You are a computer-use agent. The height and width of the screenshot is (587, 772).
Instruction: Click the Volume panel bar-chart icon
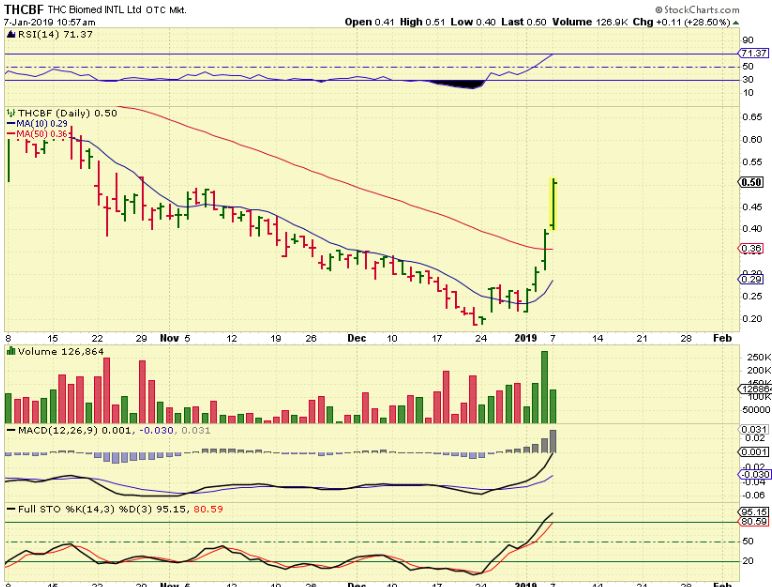[x=11, y=351]
